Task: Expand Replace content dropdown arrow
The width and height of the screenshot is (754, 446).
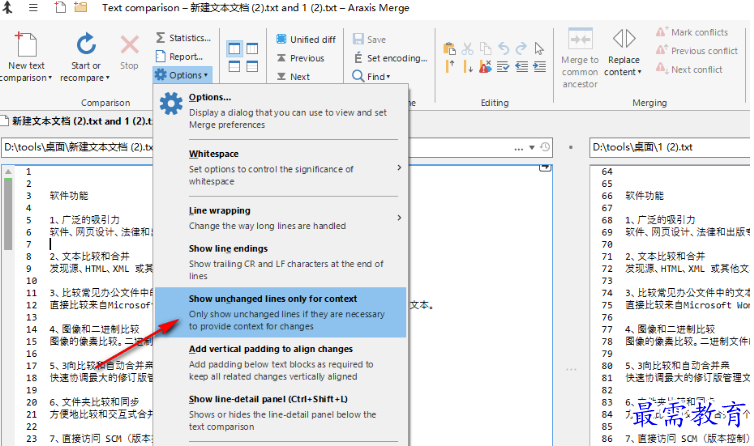Action: point(640,72)
